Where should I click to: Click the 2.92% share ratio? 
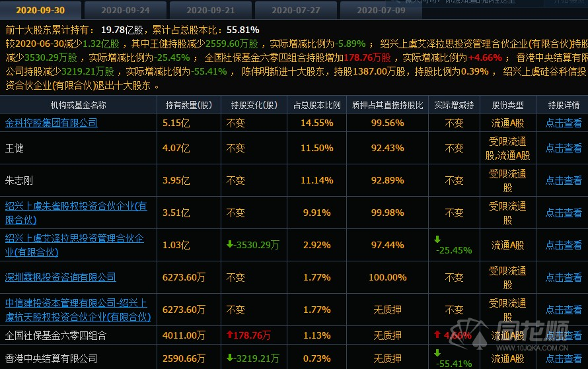click(317, 245)
